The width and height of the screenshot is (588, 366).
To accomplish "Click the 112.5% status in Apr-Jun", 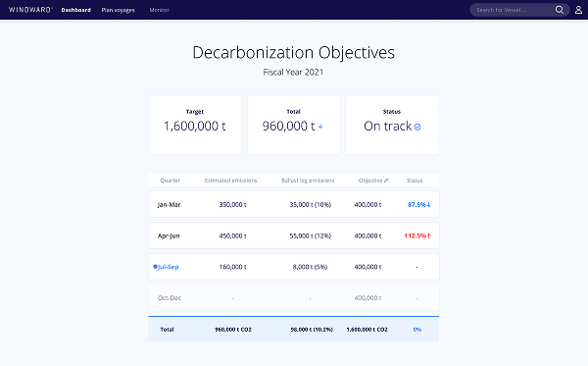I will 417,235.
